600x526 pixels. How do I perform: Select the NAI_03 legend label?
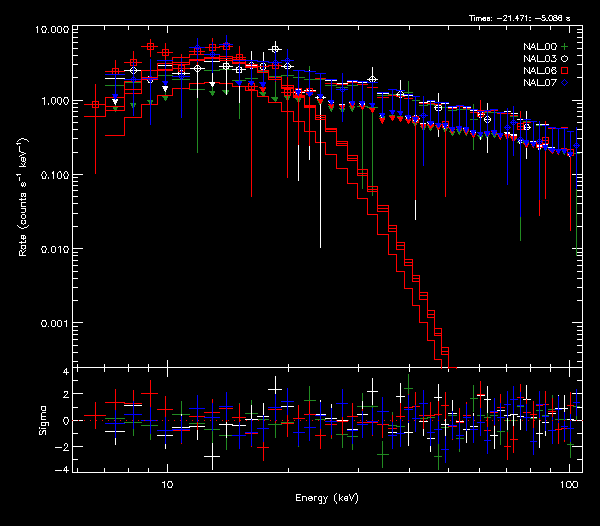click(539, 59)
